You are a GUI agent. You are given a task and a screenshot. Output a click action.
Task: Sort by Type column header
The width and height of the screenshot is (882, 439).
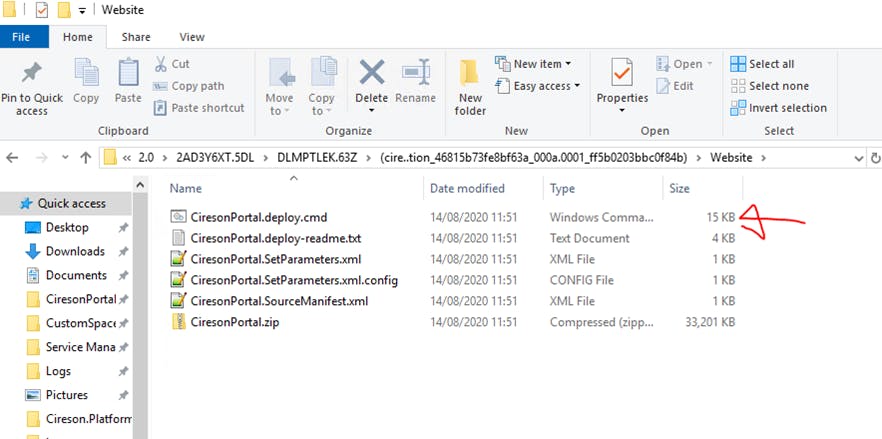(562, 189)
